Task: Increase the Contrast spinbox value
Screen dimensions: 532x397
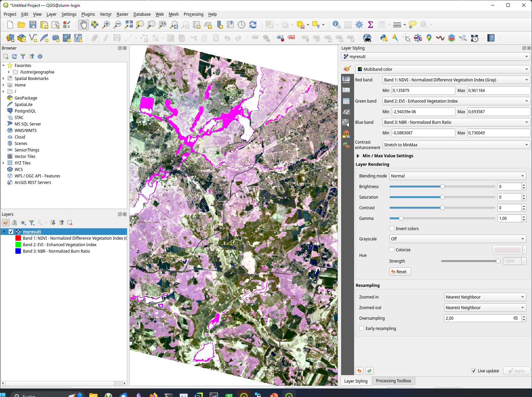Action: pyautogui.click(x=524, y=206)
